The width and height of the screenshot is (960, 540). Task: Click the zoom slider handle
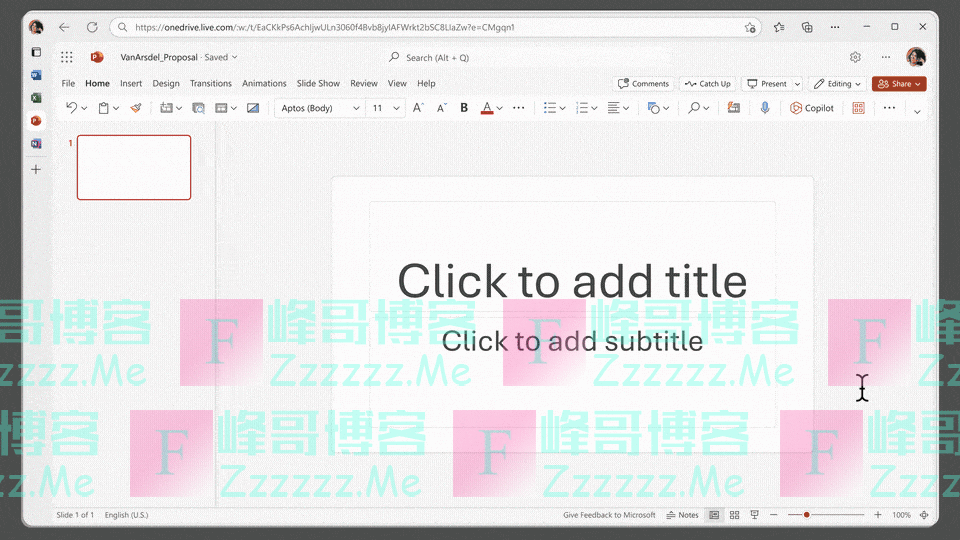[x=807, y=515]
